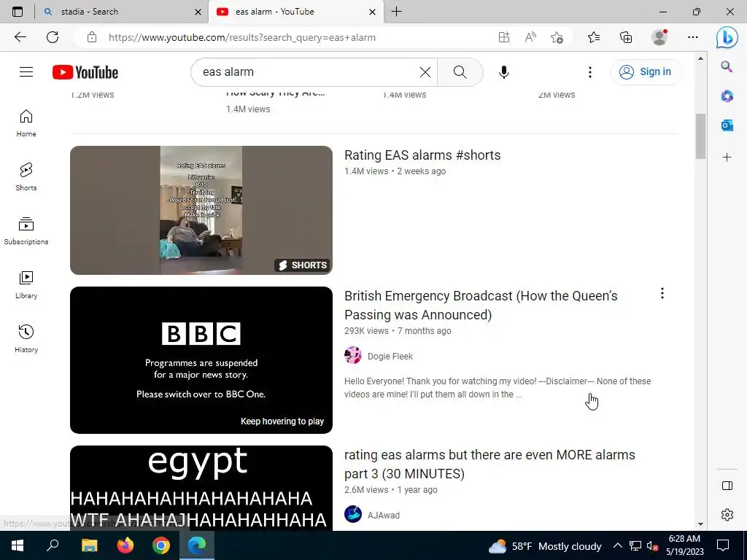Open Shorts in the sidebar
This screenshot has width=747, height=560.
click(26, 177)
